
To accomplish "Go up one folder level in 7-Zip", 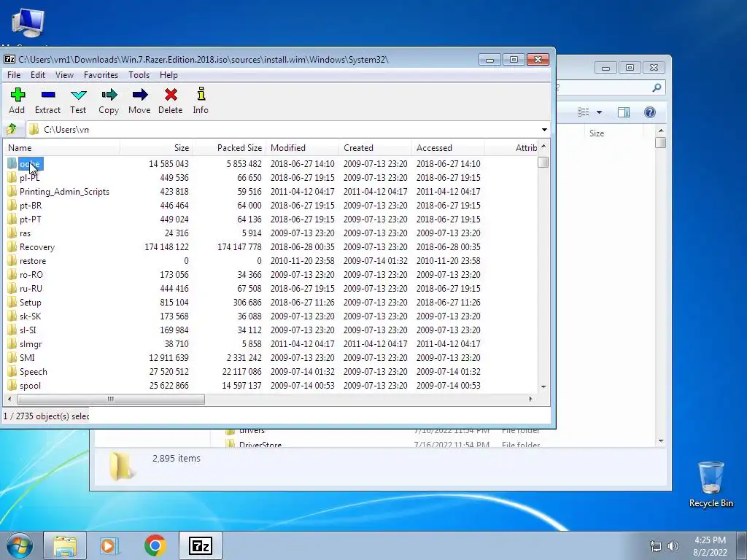I will click(12, 129).
